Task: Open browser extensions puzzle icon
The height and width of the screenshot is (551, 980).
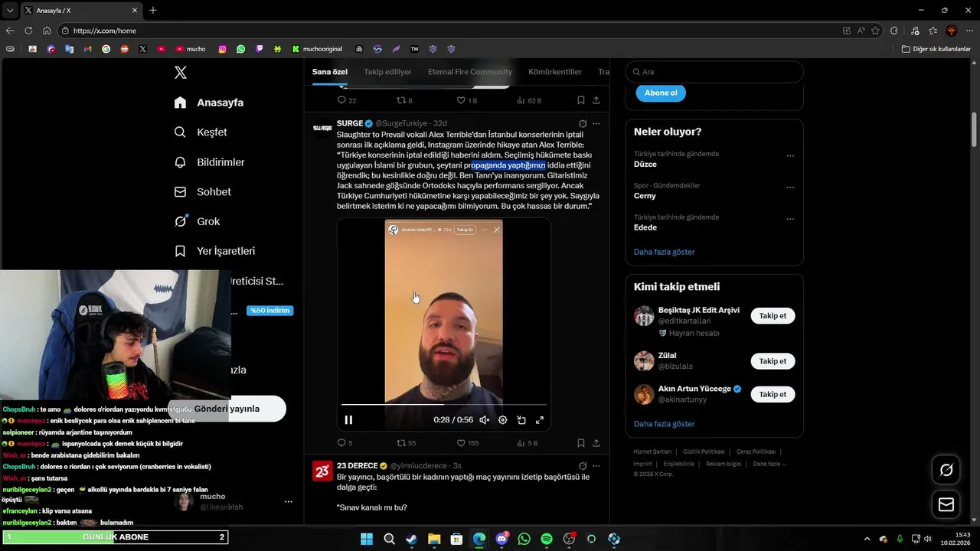Action: coord(894,31)
